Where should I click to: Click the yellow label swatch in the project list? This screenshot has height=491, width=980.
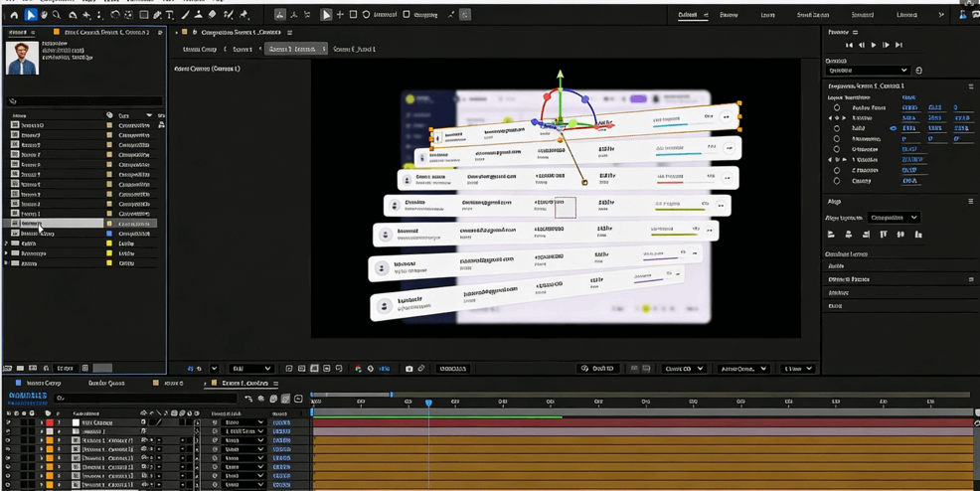(109, 252)
